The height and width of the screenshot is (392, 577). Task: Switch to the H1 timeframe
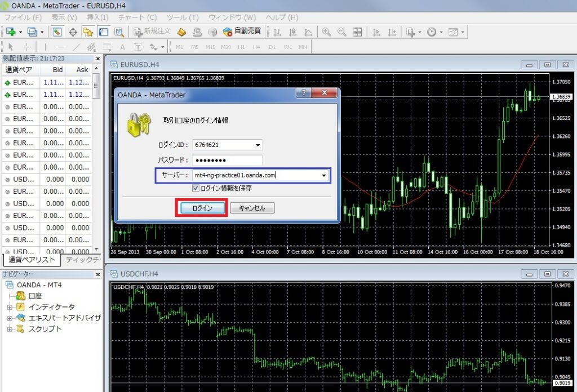(x=241, y=47)
